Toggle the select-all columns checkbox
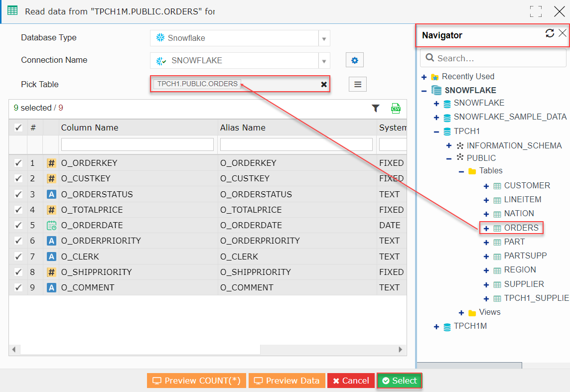Viewport: 570px width, 392px height. click(x=18, y=128)
